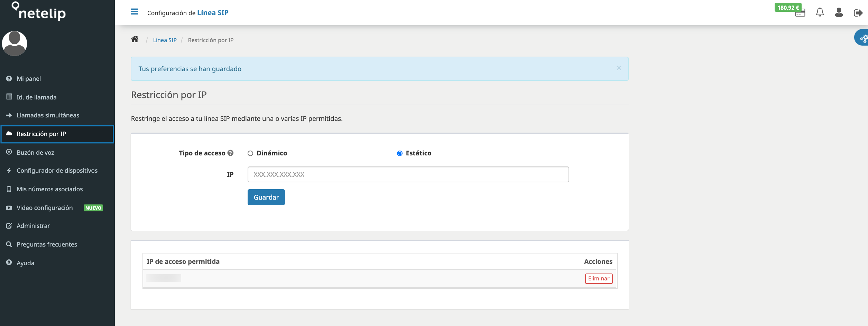This screenshot has width=868, height=326.
Task: Click inside the IP address input field
Action: coord(408,174)
